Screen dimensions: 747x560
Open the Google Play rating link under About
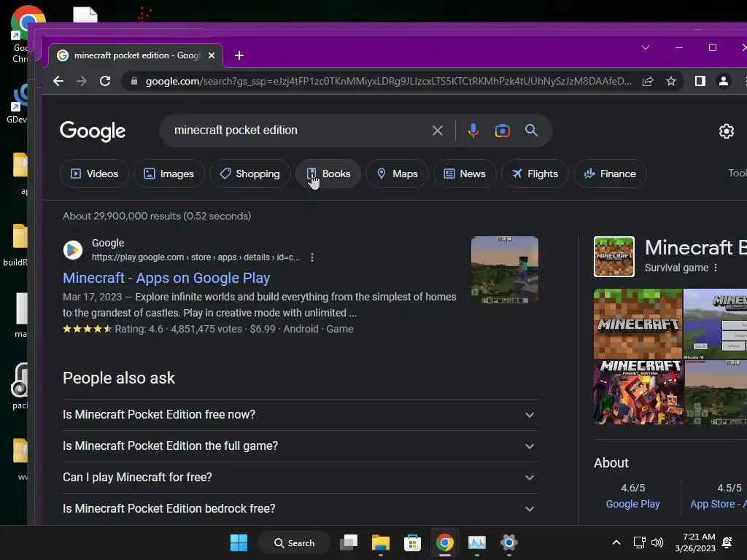pyautogui.click(x=632, y=504)
